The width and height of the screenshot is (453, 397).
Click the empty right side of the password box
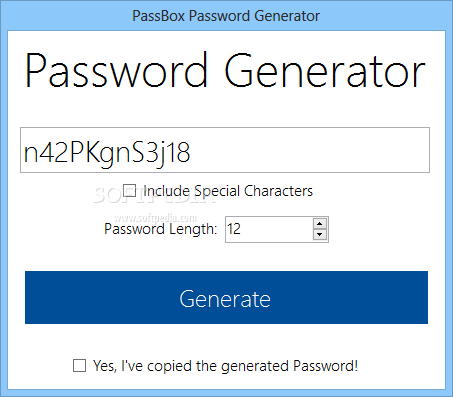pyautogui.click(x=310, y=150)
